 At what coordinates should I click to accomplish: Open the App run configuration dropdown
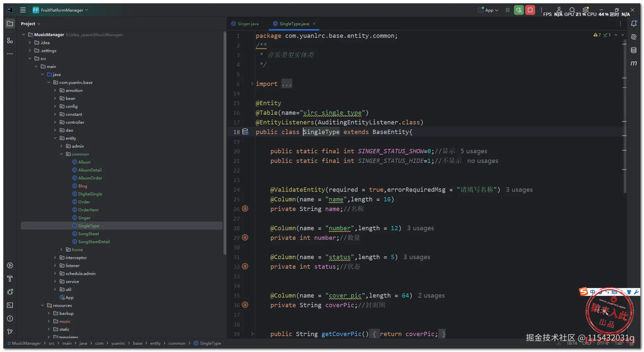coord(488,10)
